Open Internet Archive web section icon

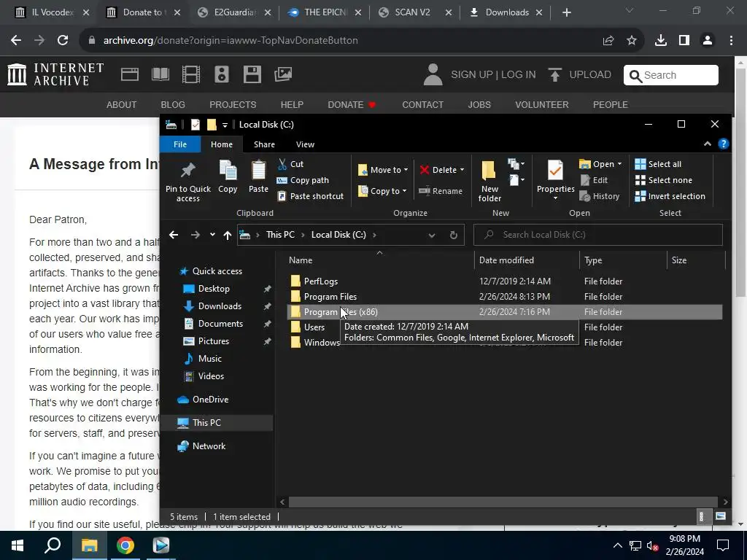(x=130, y=75)
